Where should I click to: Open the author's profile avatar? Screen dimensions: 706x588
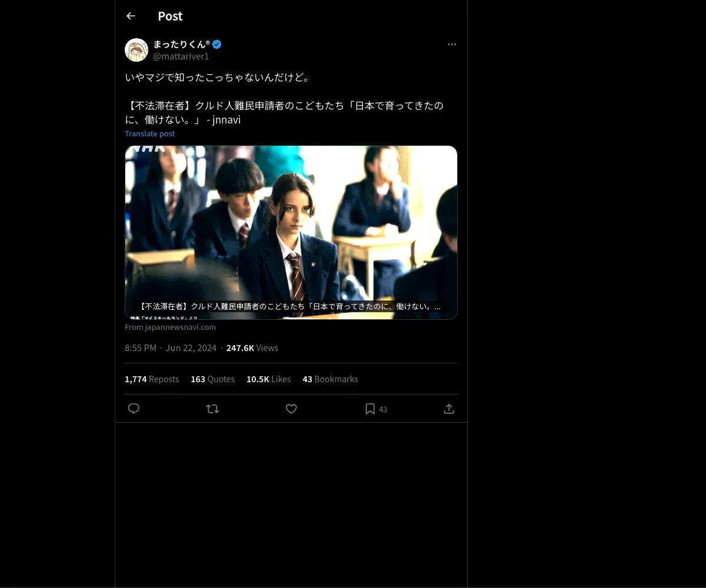tap(136, 50)
